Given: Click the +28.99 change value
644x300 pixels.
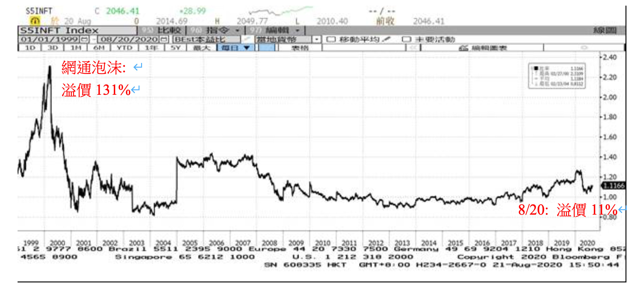Looking at the screenshot, I should coord(193,11).
